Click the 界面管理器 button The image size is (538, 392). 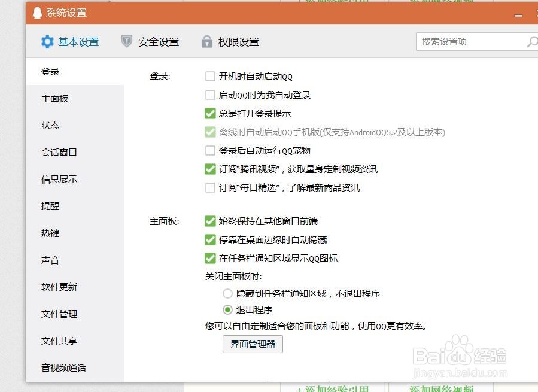tap(253, 344)
